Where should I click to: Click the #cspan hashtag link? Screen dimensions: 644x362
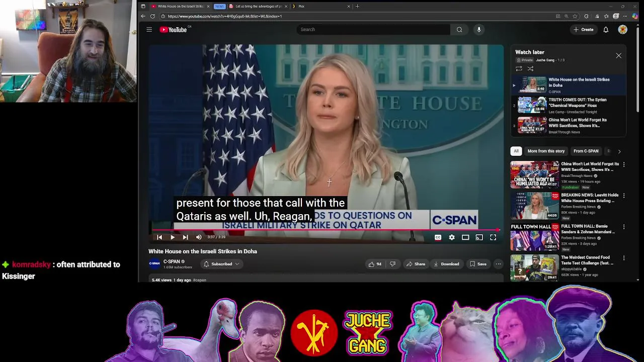tap(200, 280)
